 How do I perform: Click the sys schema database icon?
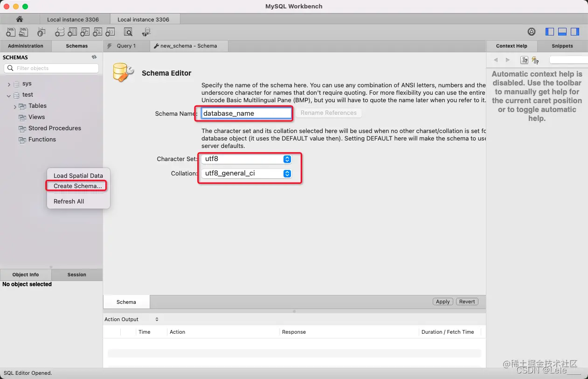tap(17, 84)
